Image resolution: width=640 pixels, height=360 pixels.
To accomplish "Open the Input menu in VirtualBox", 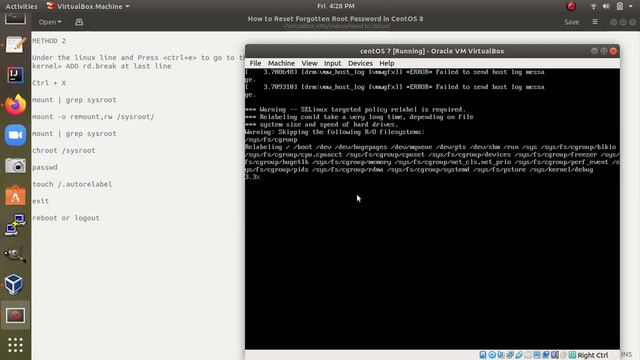I will coord(333,63).
